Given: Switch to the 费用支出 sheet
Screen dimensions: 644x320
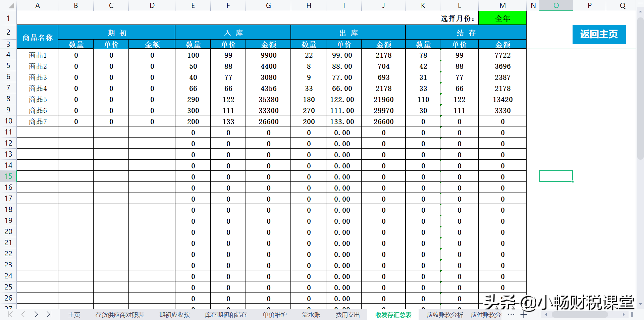Looking at the screenshot, I should tap(348, 315).
